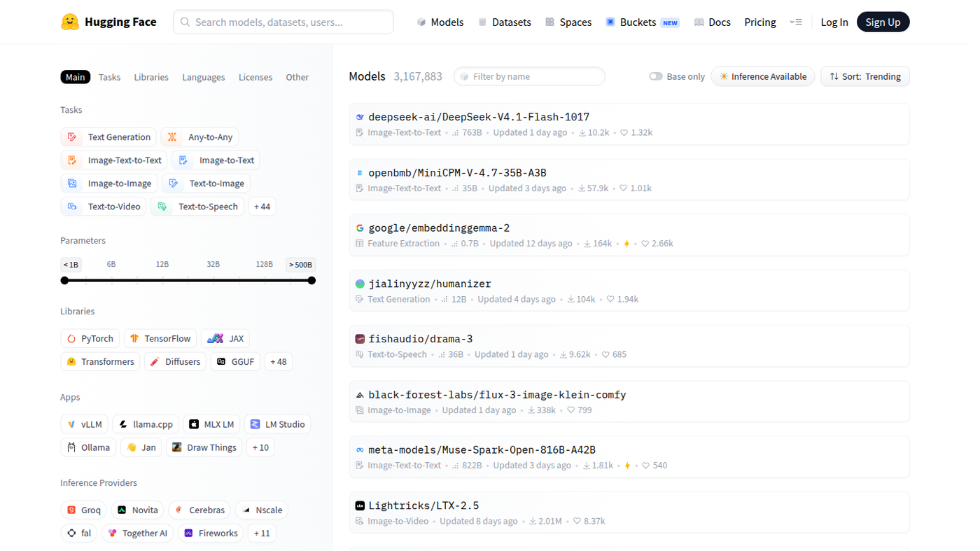Toggle the Text-to-Speech task filter
Viewport: 980px width, 551px height.
[x=197, y=207]
